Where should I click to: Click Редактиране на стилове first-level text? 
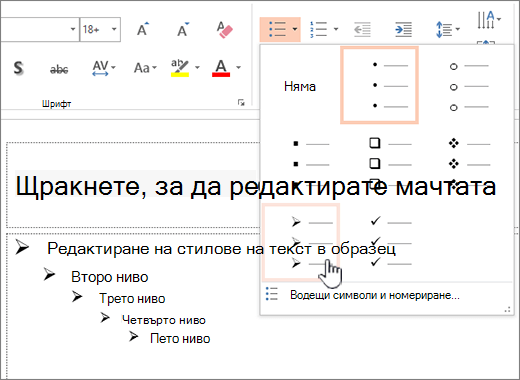(x=221, y=249)
